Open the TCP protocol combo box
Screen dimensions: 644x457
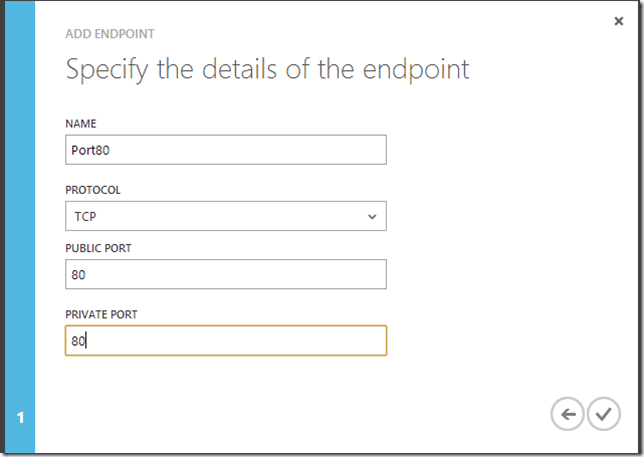(226, 216)
